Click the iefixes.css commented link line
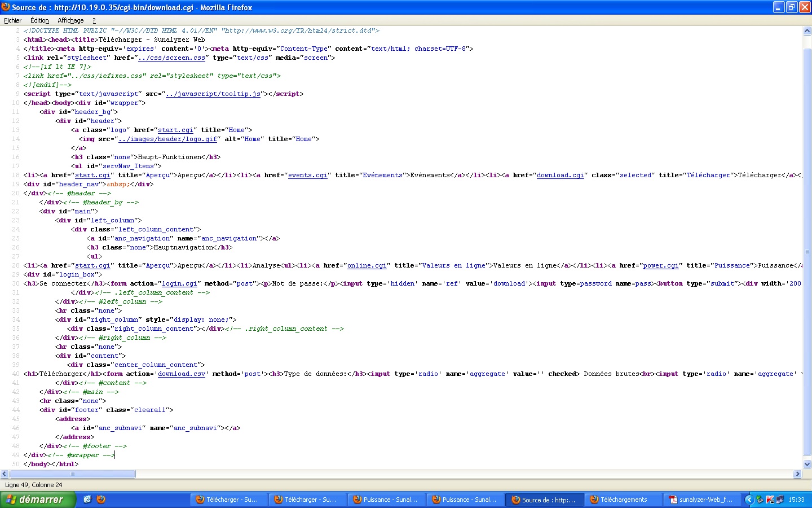This screenshot has width=812, height=508. coord(152,76)
